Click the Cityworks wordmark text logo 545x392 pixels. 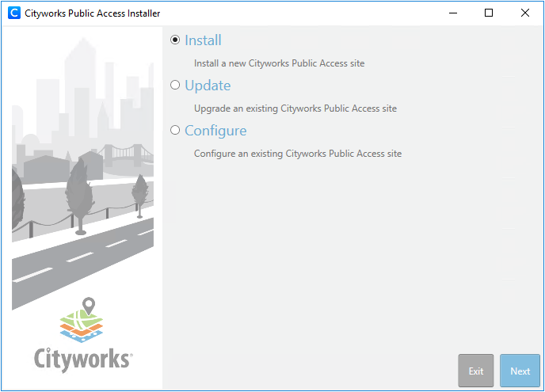82,359
